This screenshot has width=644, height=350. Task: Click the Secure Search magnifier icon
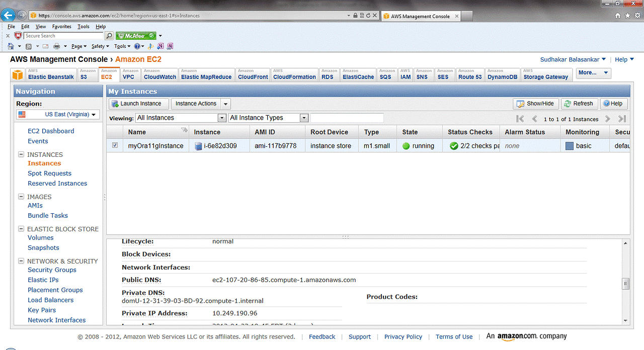coord(109,36)
